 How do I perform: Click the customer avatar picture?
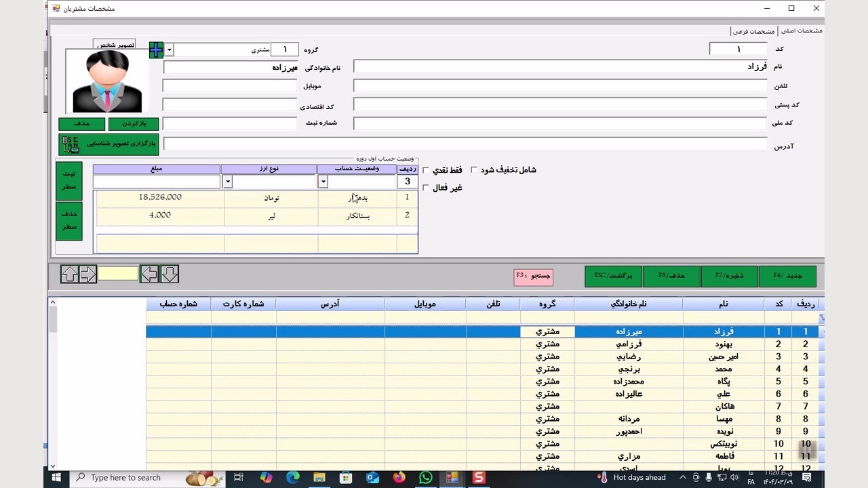click(x=107, y=81)
